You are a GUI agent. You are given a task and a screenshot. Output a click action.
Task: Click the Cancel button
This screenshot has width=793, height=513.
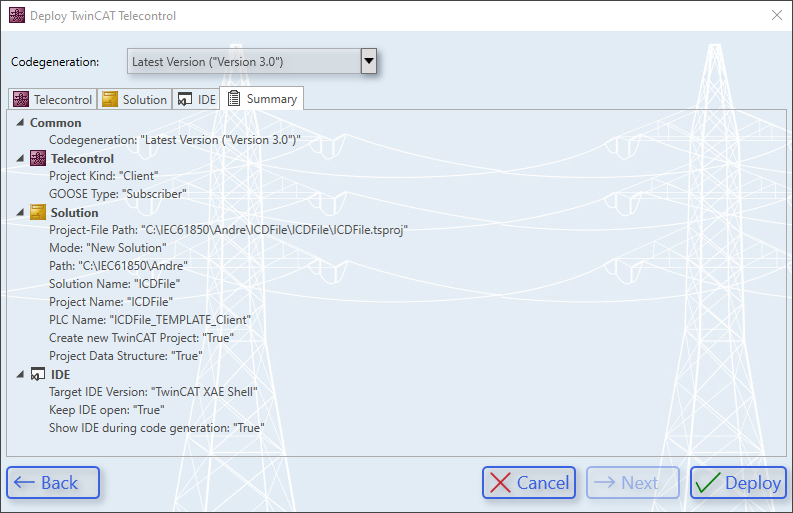(529, 483)
